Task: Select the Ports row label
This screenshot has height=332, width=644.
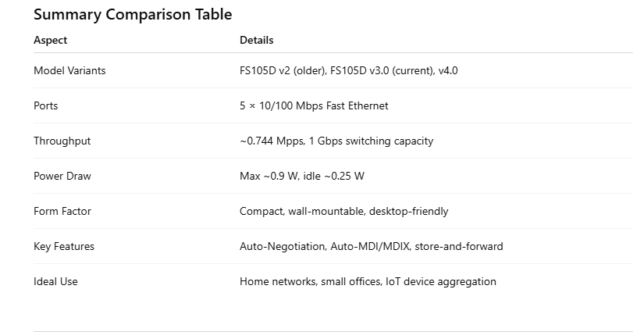Action: (45, 105)
